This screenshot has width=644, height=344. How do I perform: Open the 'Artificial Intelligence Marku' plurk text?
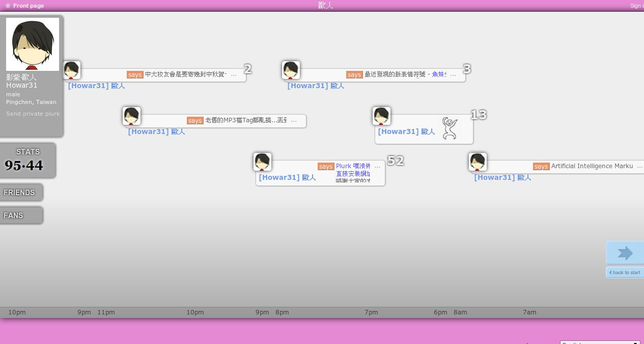coord(592,166)
